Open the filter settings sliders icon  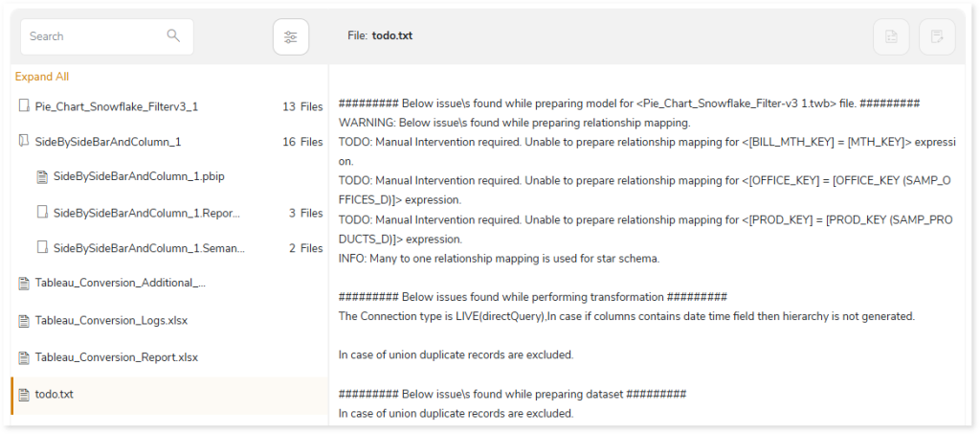pyautogui.click(x=291, y=37)
